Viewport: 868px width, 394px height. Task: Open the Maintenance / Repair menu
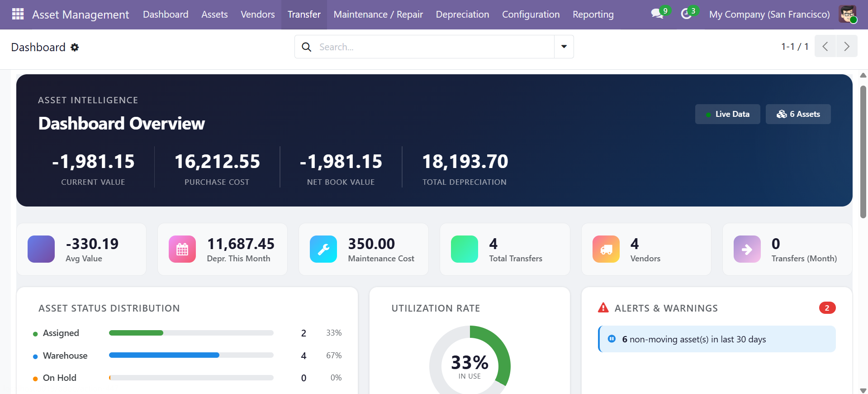(378, 14)
